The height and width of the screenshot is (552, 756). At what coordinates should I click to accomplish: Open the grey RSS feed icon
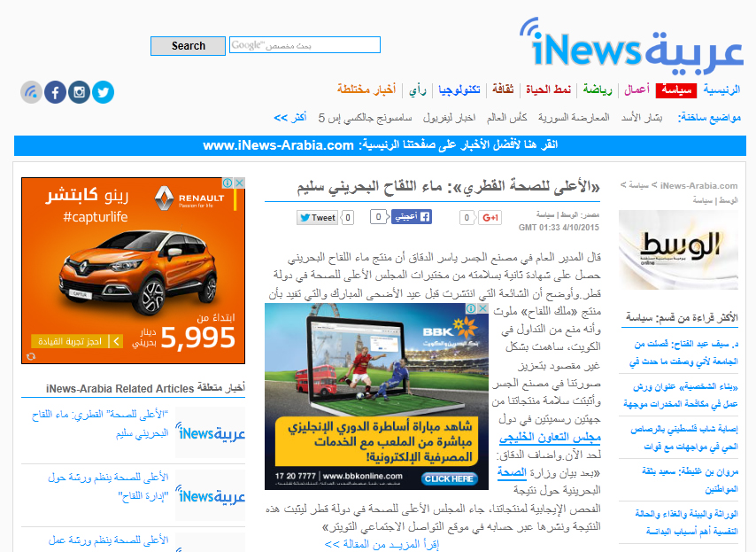31,92
